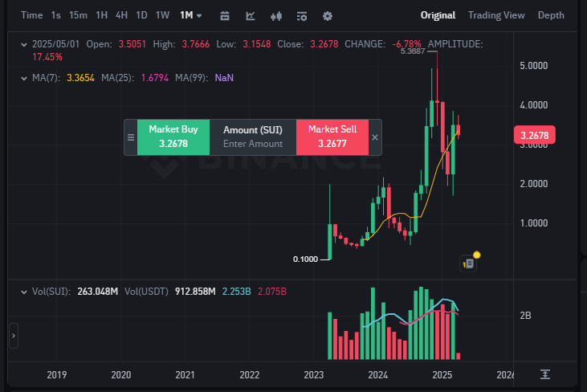Image resolution: width=587 pixels, height=392 pixels.
Task: Select the Time line-chart interval
Action: click(32, 15)
